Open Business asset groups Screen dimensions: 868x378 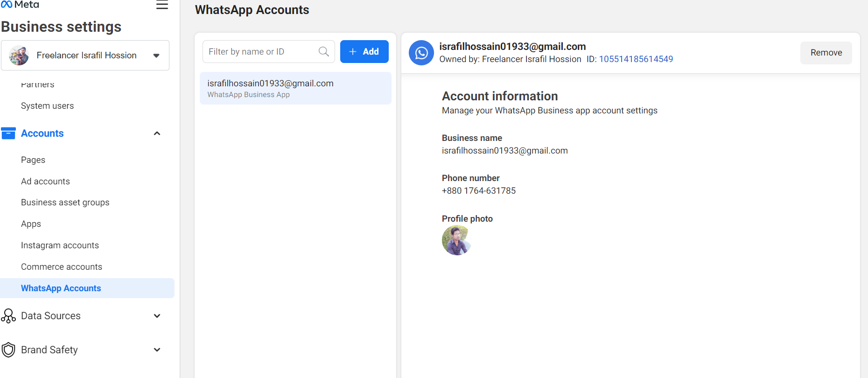(65, 203)
